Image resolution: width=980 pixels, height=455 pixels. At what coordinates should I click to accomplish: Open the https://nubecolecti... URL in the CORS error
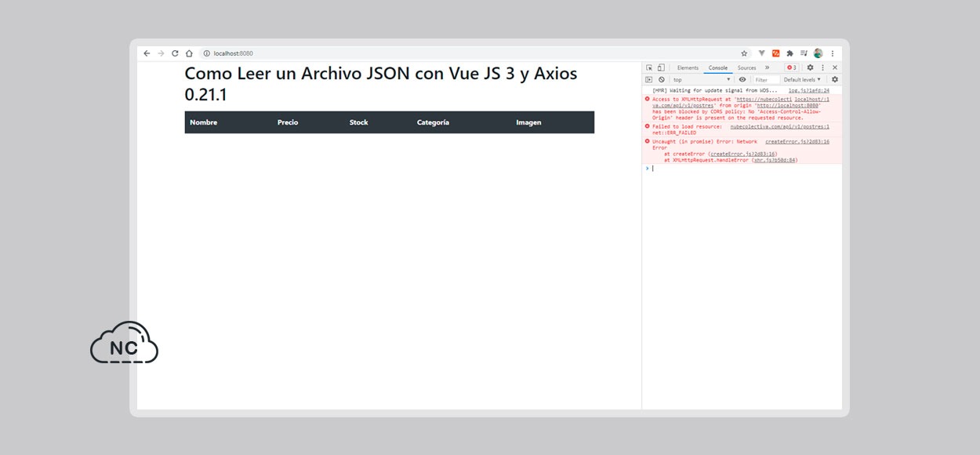[x=764, y=99]
